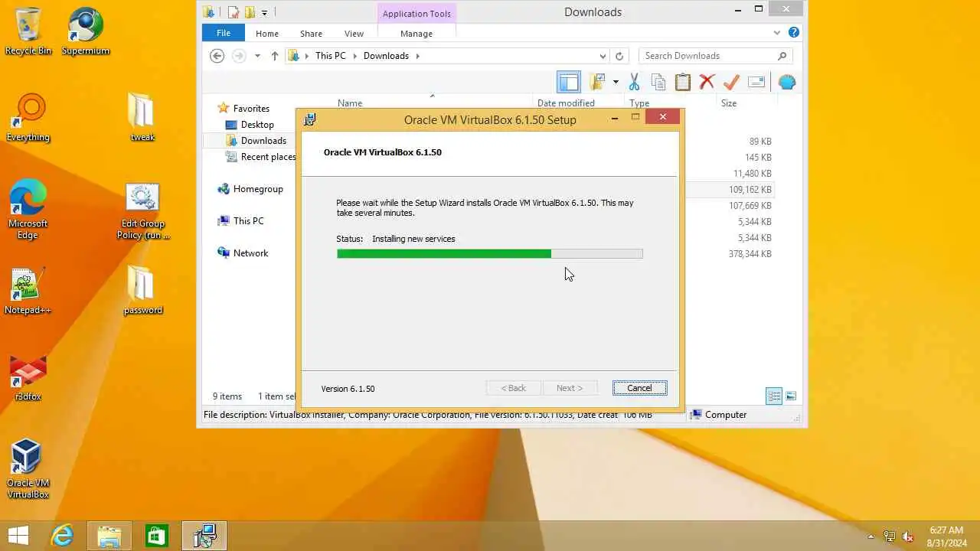Screen dimensions: 980x551
Task: Open the Recycle Bin desktop icon
Action: [28, 32]
